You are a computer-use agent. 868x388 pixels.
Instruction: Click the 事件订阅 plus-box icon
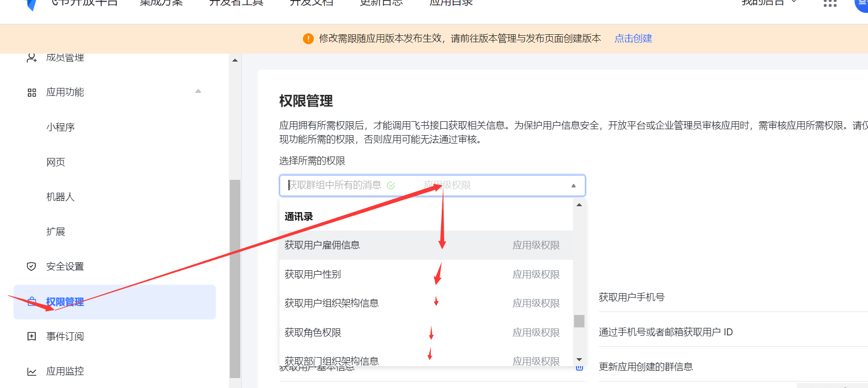pos(32,336)
